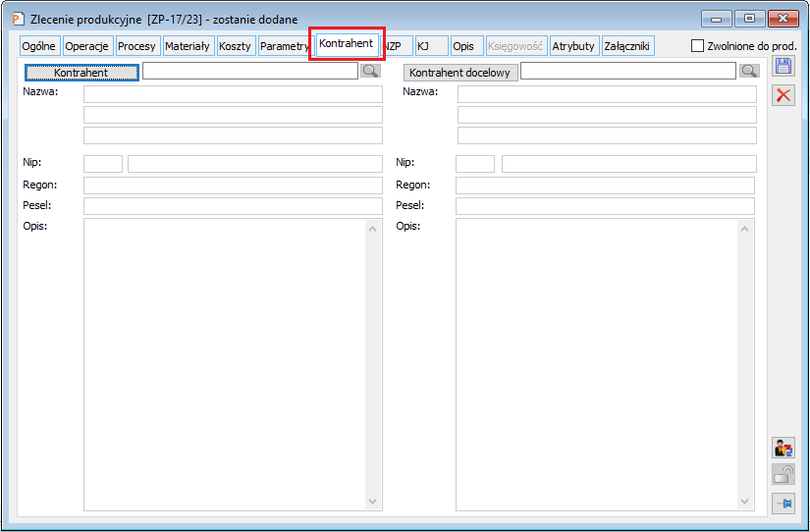Click the red X cancel icon
The width and height of the screenshot is (810, 532).
(783, 95)
